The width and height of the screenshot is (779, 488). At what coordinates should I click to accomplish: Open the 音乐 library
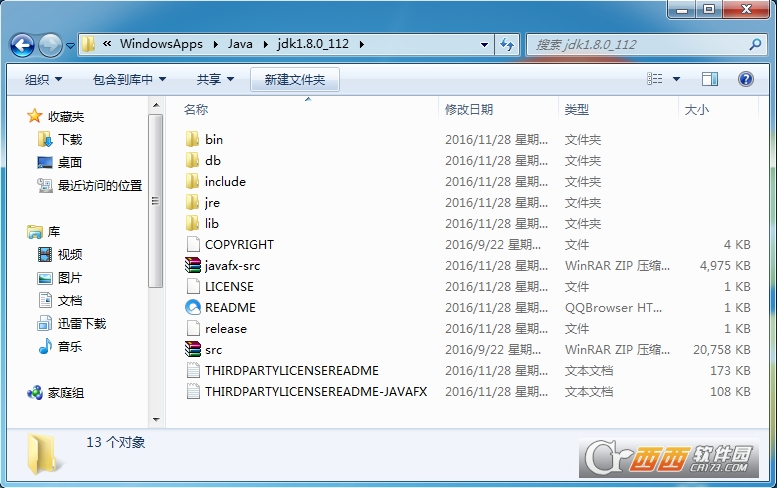[70, 346]
